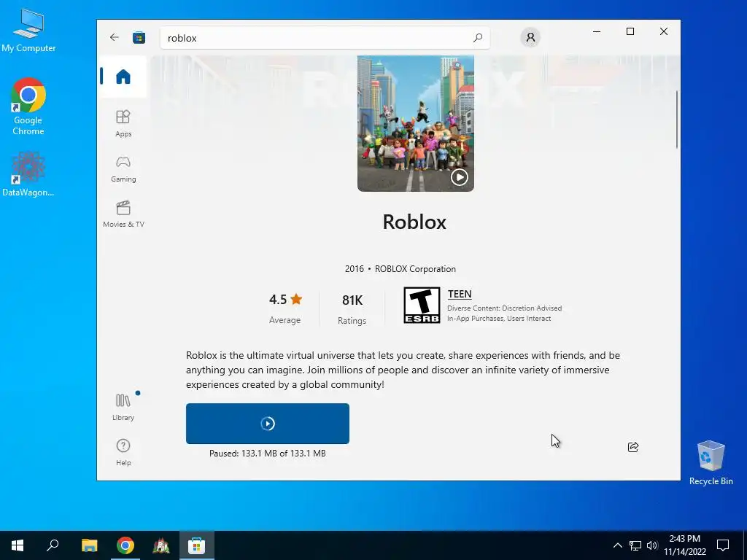
Task: Select the DataWagon desktop shortcut
Action: point(28,174)
